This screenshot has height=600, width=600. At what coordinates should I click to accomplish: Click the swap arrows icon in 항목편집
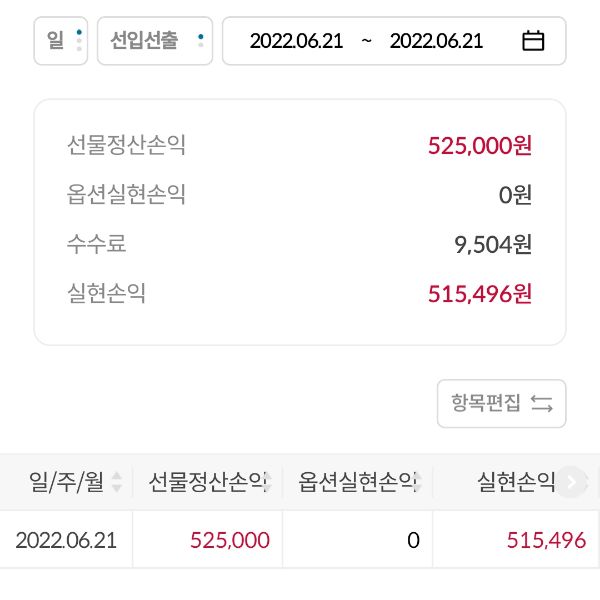tap(542, 404)
